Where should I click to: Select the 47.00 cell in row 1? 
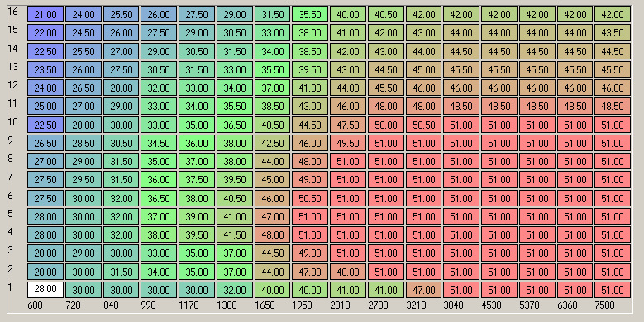(423, 290)
